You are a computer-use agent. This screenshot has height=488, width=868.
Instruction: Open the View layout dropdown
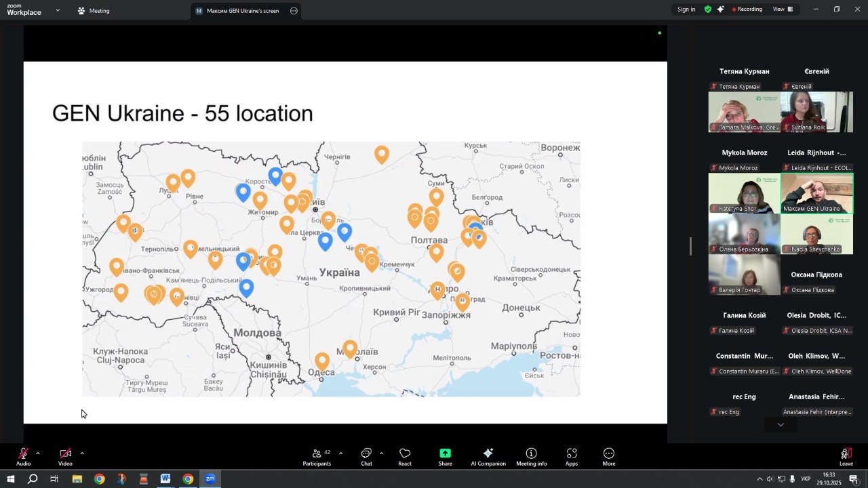pos(782,9)
